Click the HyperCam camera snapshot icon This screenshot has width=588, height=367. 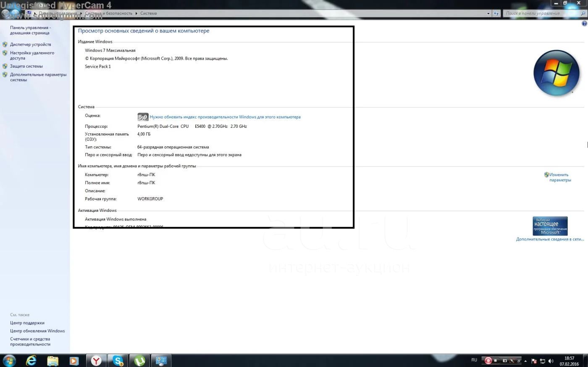click(x=504, y=361)
